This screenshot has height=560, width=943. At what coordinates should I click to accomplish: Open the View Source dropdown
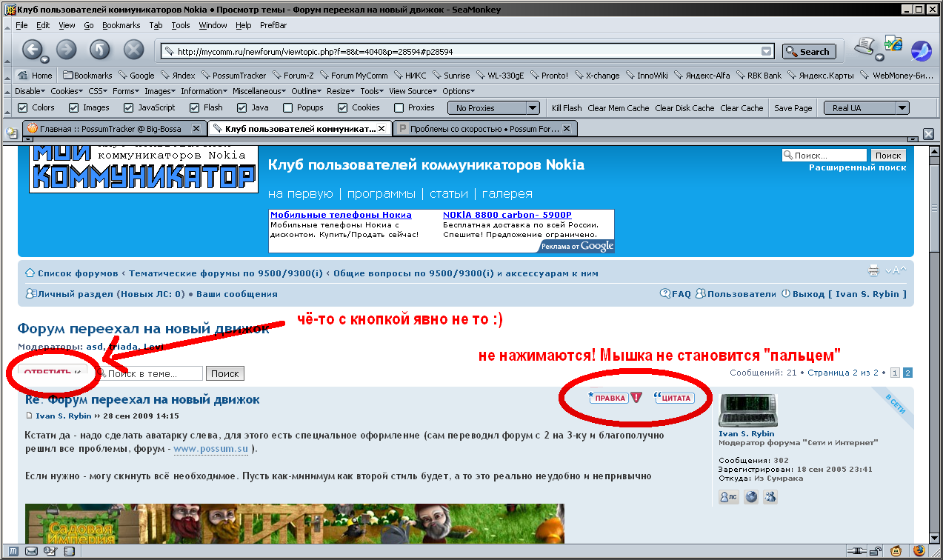click(x=413, y=91)
